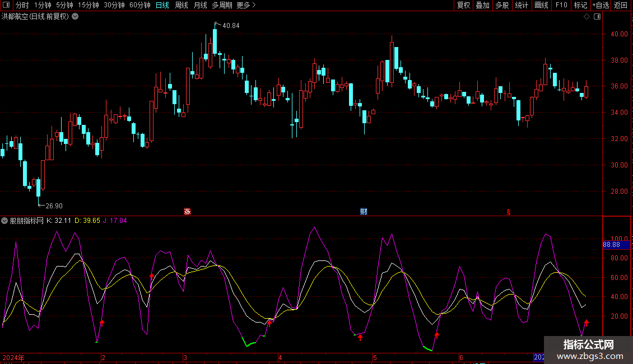Screen dimensions: 633x364
Task: Click the red $ marker icon
Action: 509,212
